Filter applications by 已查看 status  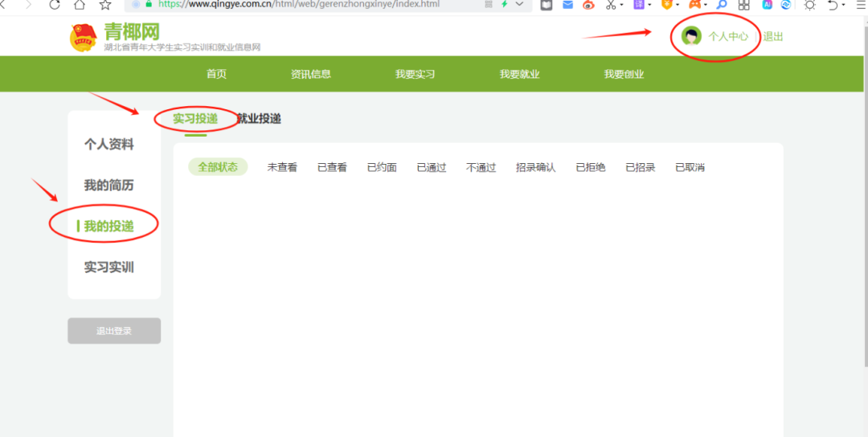pos(332,167)
